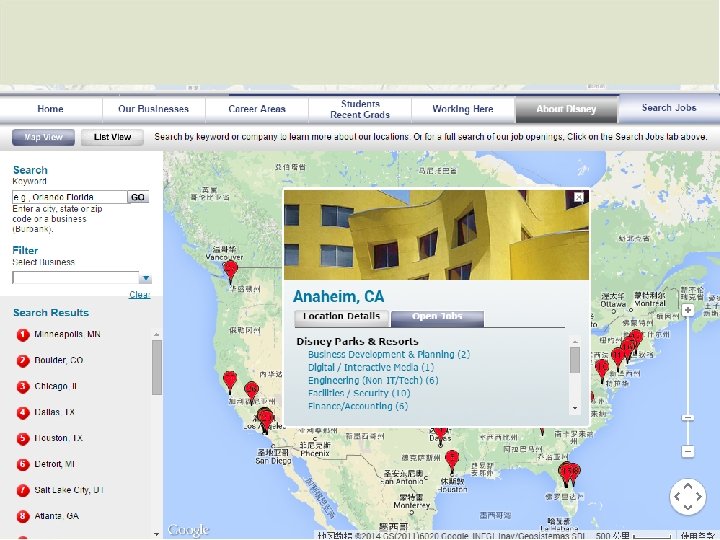
Task: Click the number 6 red marker icon
Action: pyautogui.click(x=23, y=465)
